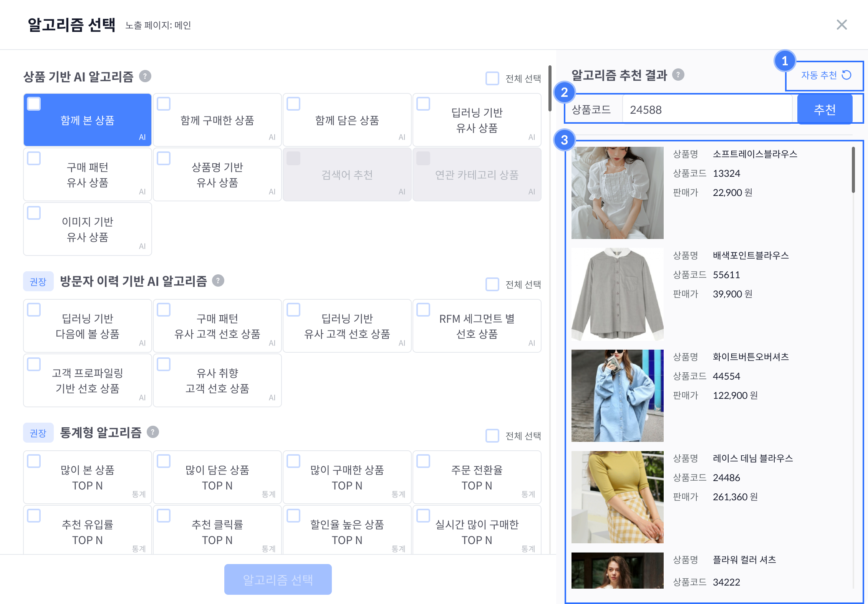
Task: Check 전체 선택 for 상품 기반 AI 알고리즘
Action: pos(492,78)
